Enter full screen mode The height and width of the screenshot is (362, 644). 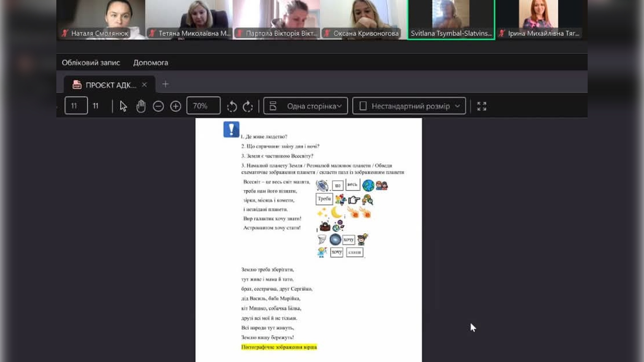[482, 106]
